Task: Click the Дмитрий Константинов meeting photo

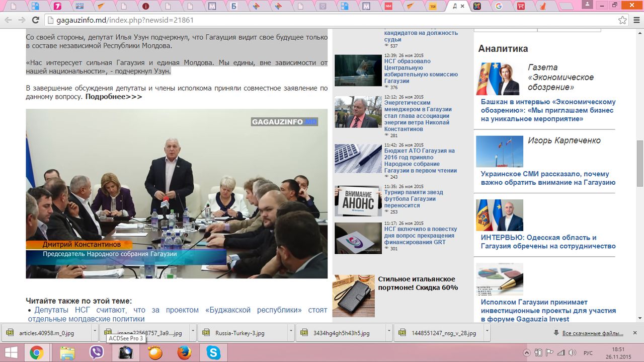Action: 177,193
